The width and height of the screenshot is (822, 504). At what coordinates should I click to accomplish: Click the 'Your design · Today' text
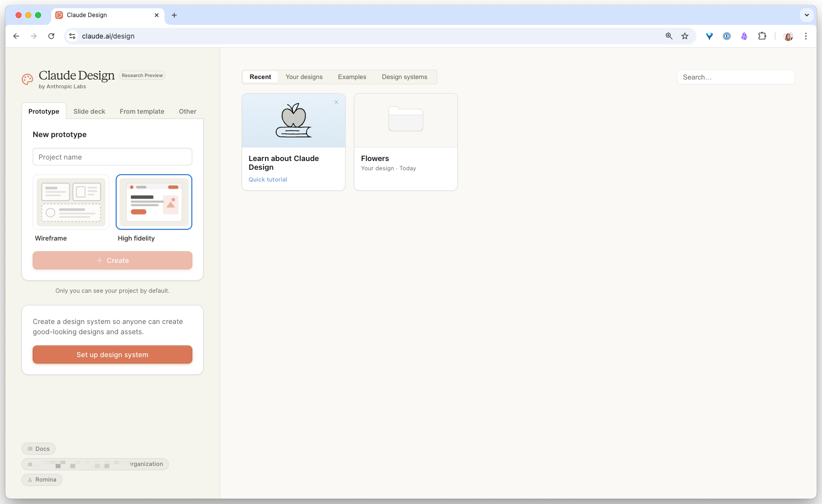click(x=389, y=168)
